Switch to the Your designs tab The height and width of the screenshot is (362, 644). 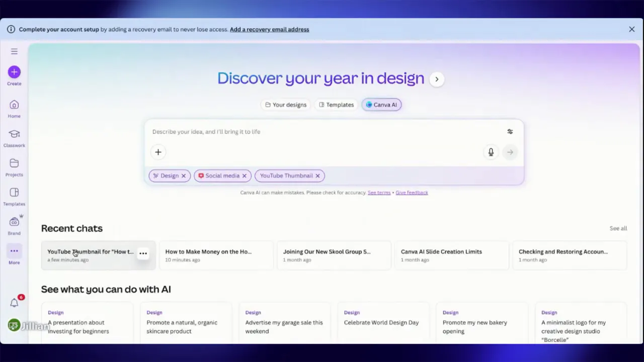pyautogui.click(x=285, y=105)
